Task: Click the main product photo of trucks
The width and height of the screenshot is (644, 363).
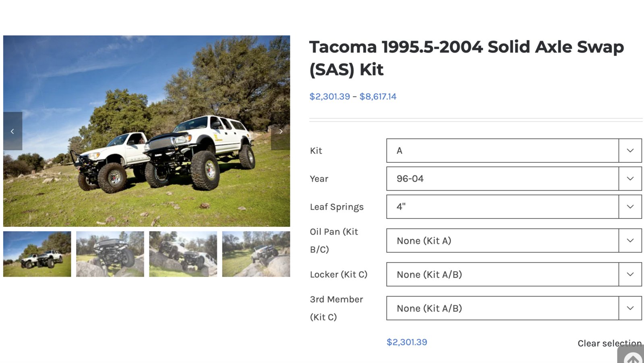Action: 147,131
